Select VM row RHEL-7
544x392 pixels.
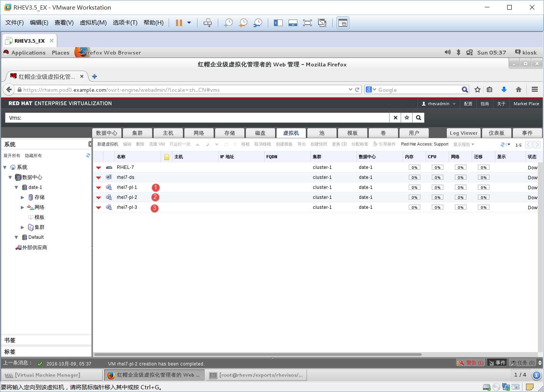point(315,167)
